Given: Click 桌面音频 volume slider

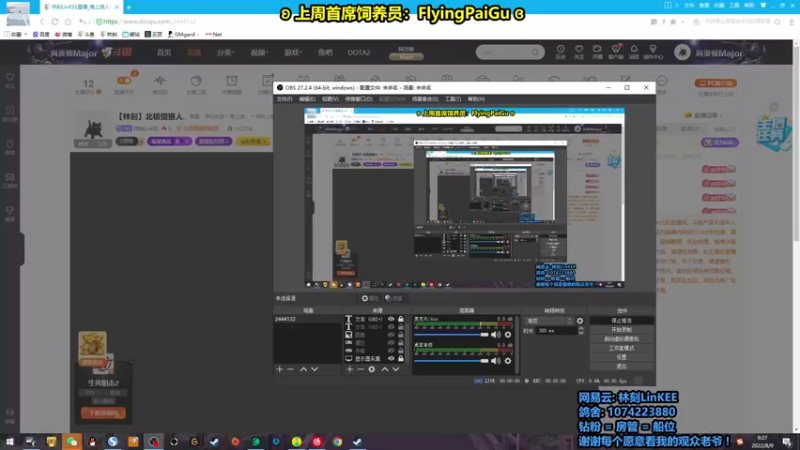Looking at the screenshot, I should tap(451, 361).
